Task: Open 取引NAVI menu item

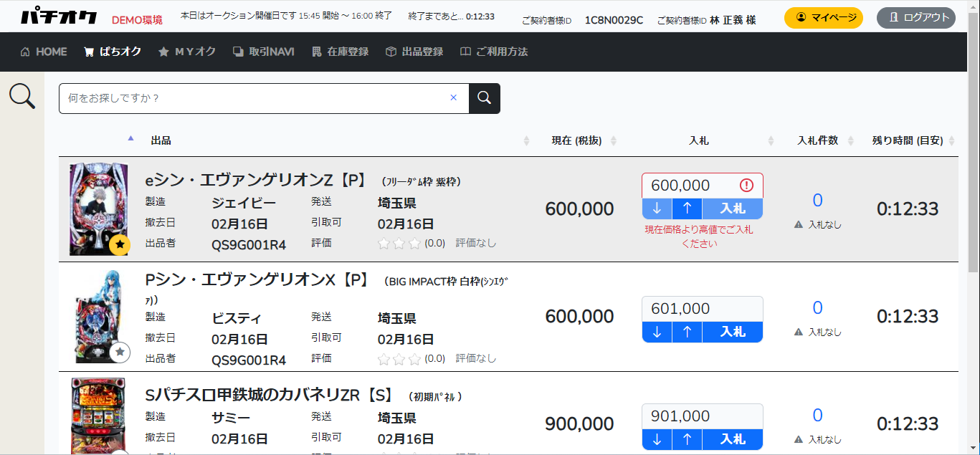Action: (x=264, y=52)
